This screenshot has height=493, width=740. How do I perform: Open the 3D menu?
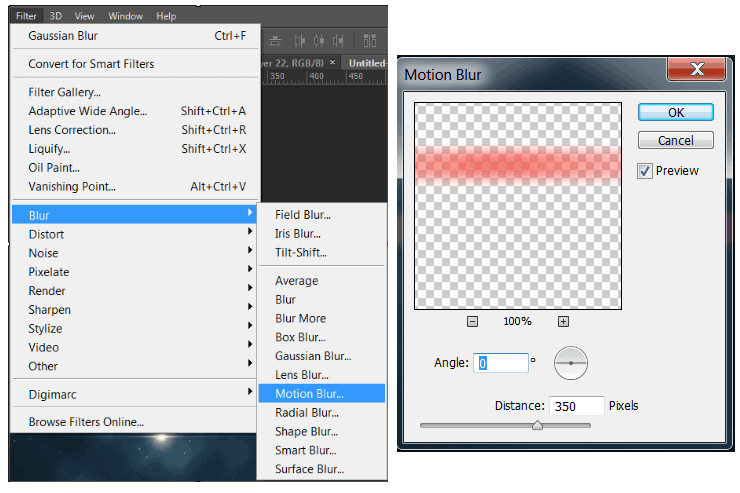56,16
